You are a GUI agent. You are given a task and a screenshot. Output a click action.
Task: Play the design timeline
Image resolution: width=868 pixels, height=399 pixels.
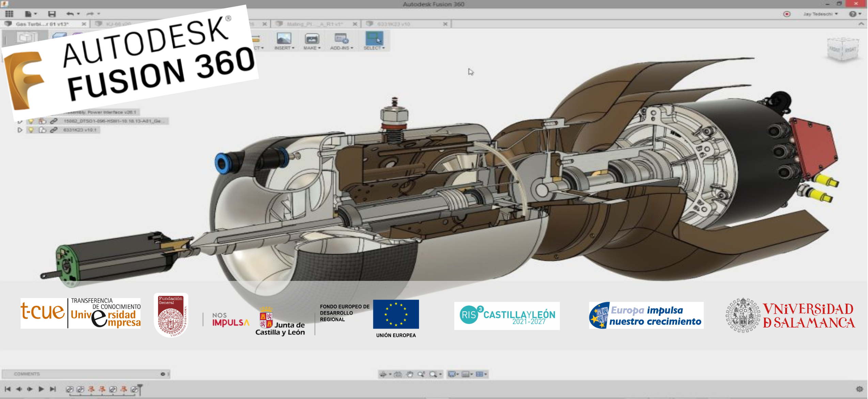(41, 389)
